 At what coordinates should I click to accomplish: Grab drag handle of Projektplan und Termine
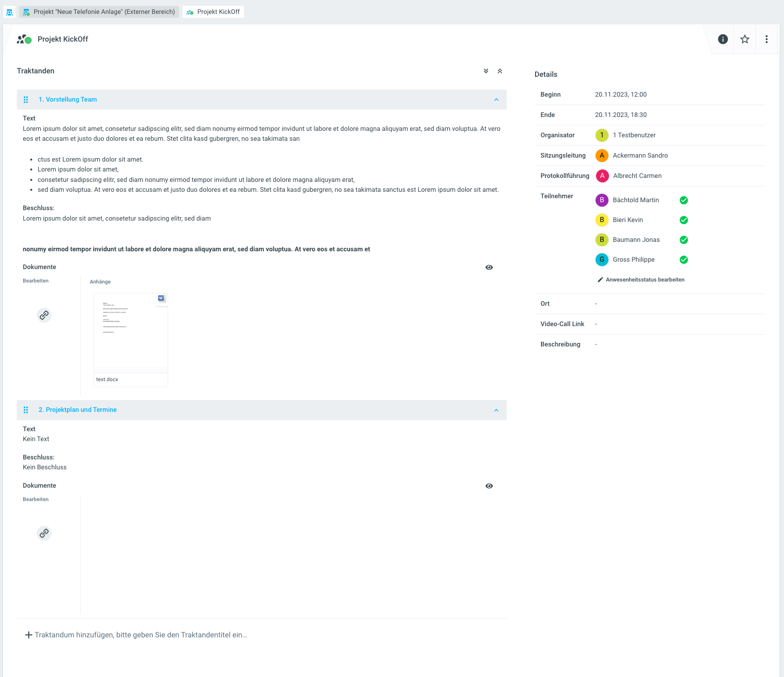26,410
